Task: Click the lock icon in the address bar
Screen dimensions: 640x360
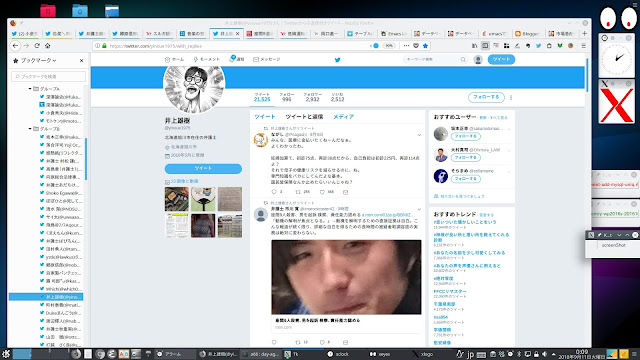Action: pyautogui.click(x=104, y=46)
